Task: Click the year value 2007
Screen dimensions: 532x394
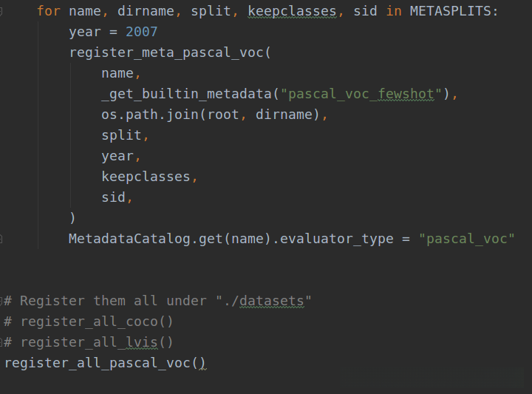Action: point(141,33)
